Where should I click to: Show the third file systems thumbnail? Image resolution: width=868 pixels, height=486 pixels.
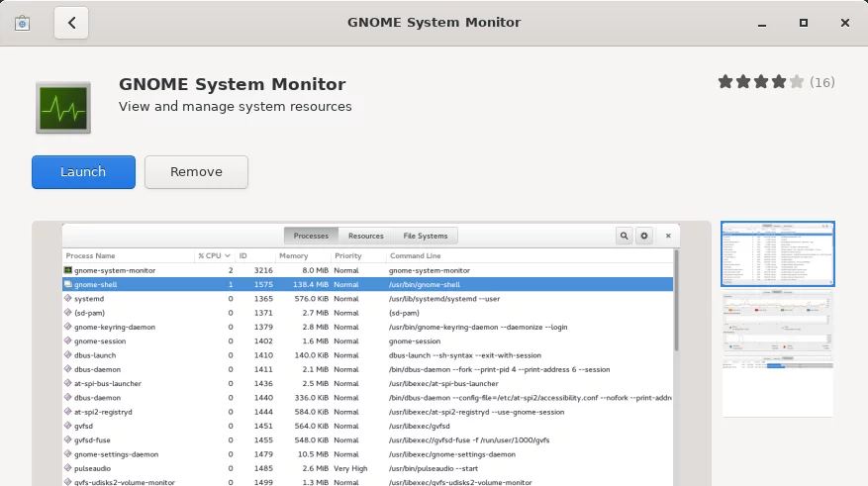coord(778,385)
